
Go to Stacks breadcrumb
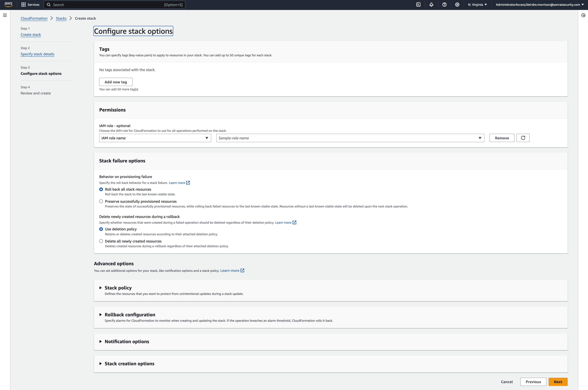click(x=61, y=18)
